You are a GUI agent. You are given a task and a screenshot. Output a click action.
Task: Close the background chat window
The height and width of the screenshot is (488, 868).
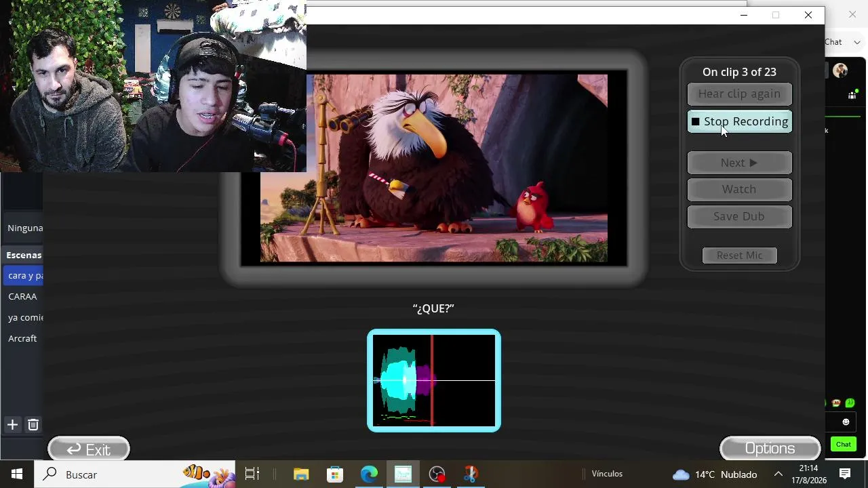pyautogui.click(x=852, y=14)
